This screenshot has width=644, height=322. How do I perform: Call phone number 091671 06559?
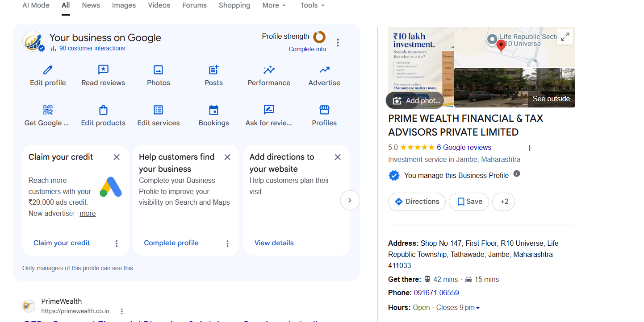pos(436,293)
